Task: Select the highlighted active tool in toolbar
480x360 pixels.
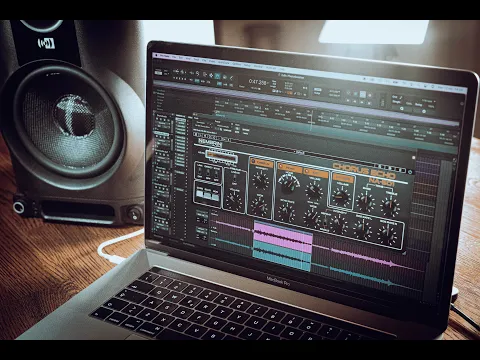Action: point(217,76)
